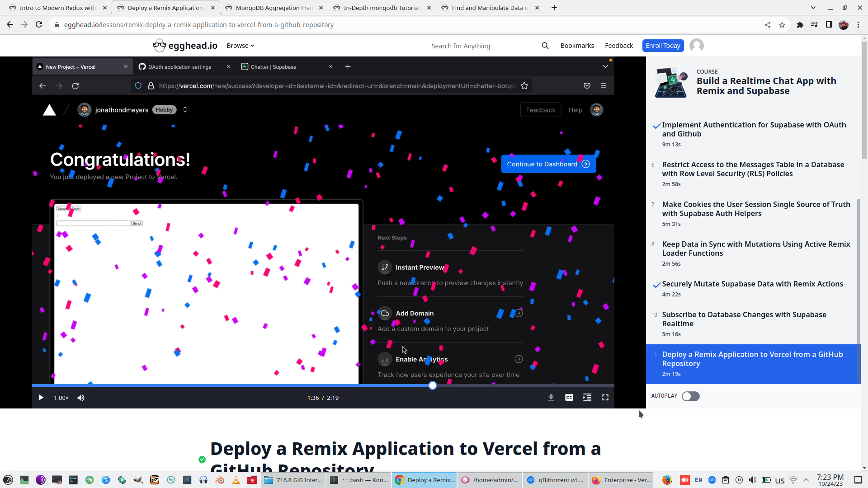Open the Bookmarks link
The height and width of the screenshot is (488, 868).
click(577, 46)
